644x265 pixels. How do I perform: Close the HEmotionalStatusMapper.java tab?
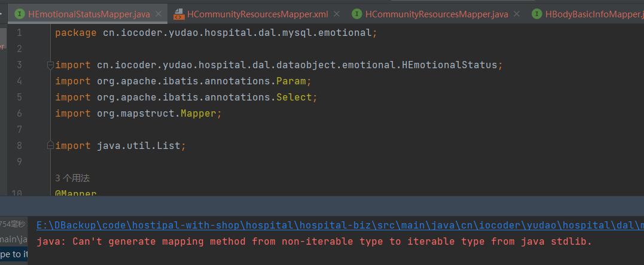point(158,14)
